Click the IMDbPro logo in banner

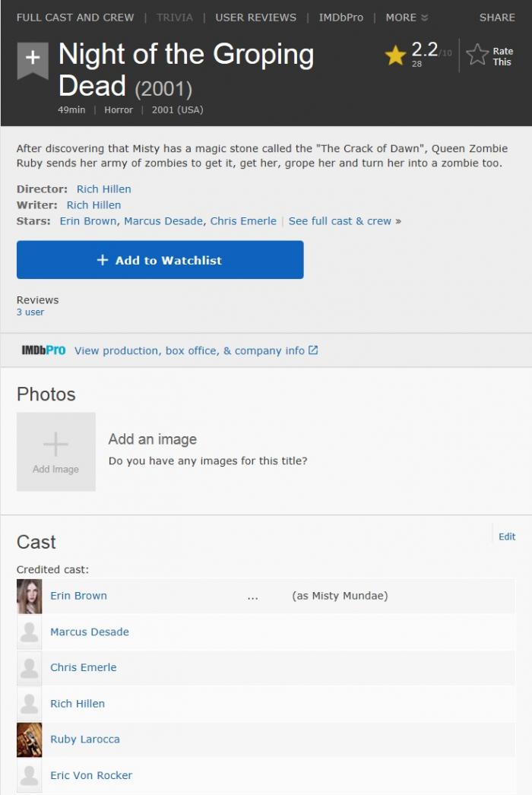pyautogui.click(x=43, y=350)
